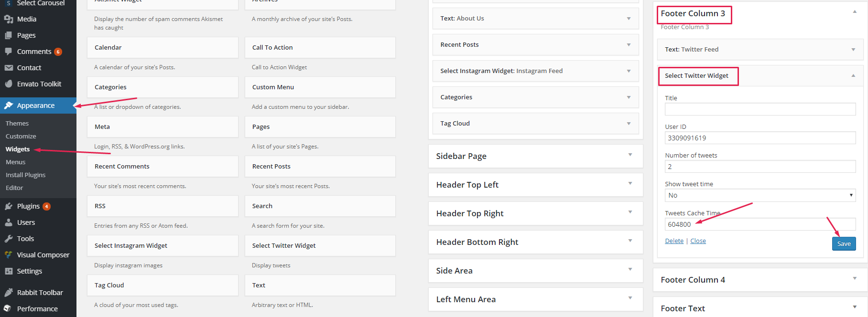Expand the Sidebar Page widget area

[630, 155]
